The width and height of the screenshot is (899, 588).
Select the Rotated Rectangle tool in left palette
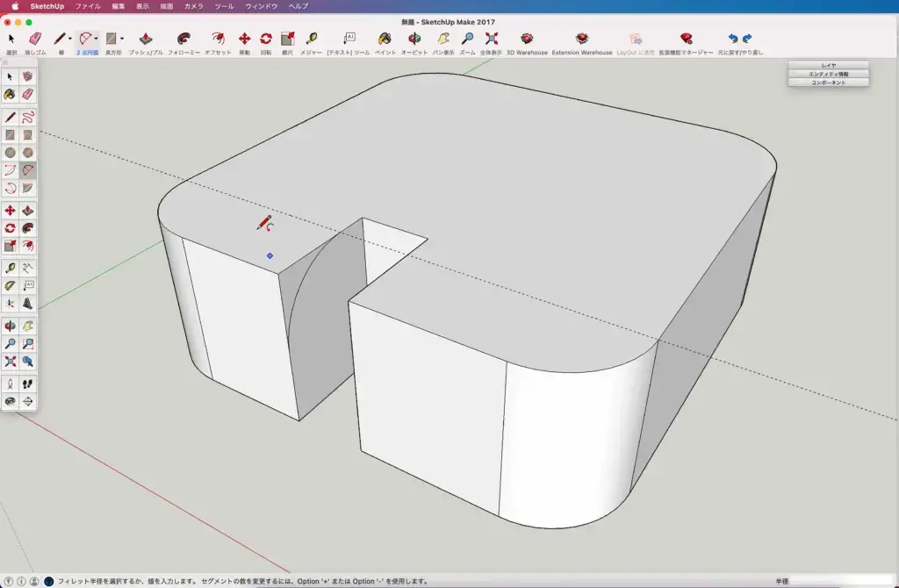[x=27, y=135]
